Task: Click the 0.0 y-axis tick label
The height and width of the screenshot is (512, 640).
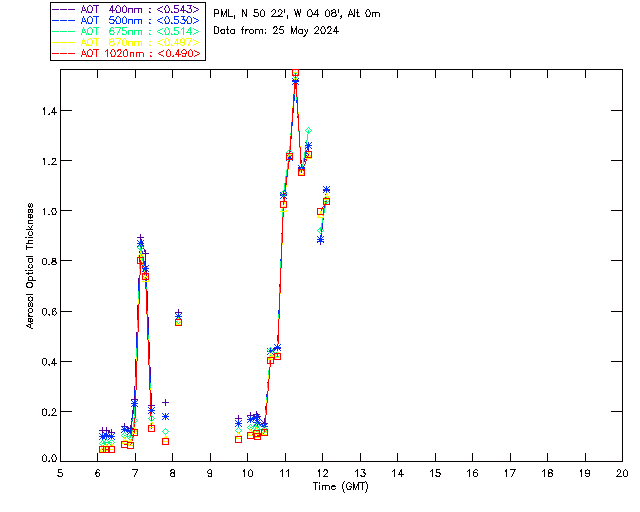Action: [49, 459]
